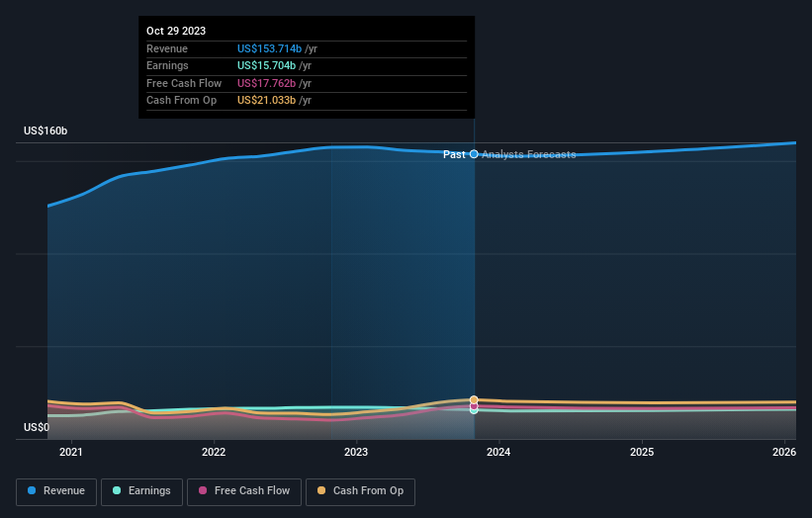Click the 2026 x-axis label

(784, 452)
